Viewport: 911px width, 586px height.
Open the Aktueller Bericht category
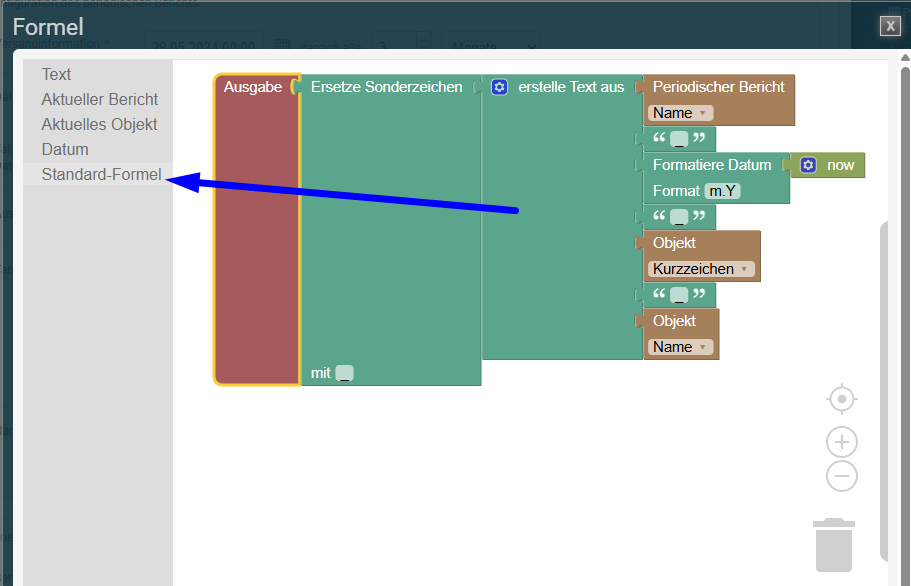pyautogui.click(x=99, y=99)
